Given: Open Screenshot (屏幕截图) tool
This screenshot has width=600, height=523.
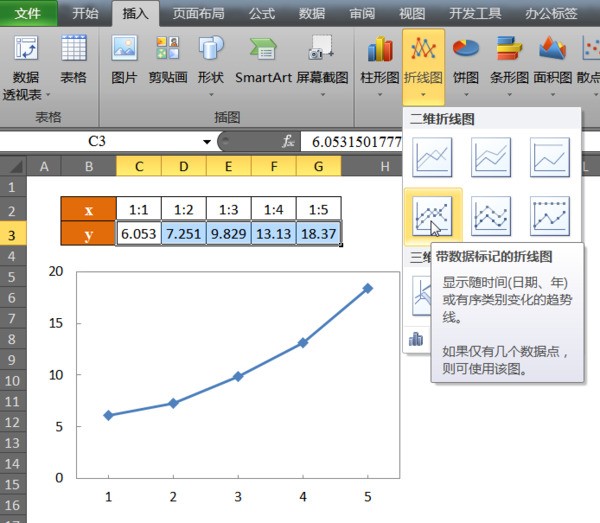Looking at the screenshot, I should point(322,65).
